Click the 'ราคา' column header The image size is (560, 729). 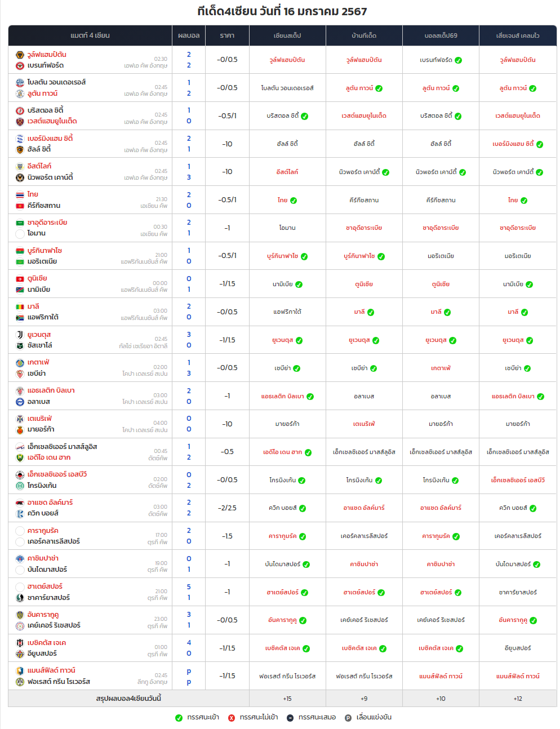coord(227,35)
